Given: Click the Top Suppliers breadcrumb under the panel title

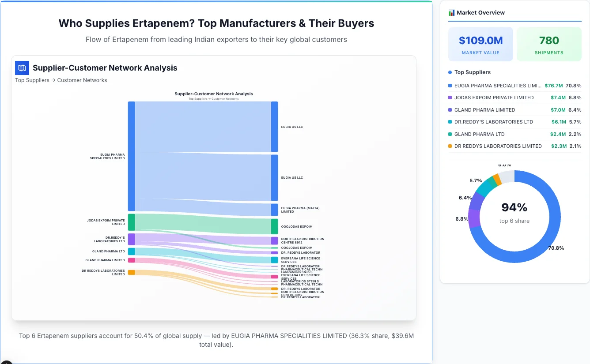Looking at the screenshot, I should 32,80.
